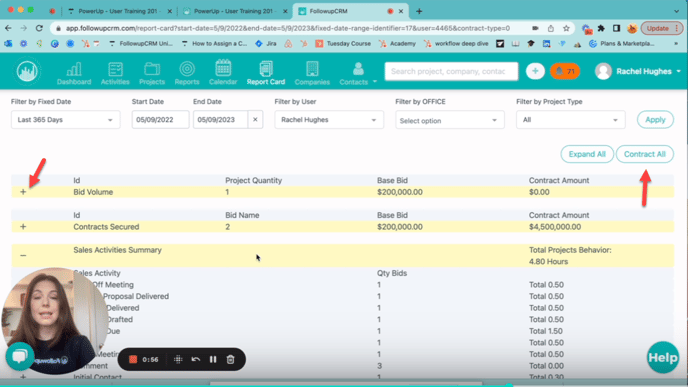Open Rachel Hughes account menu arrow

pyautogui.click(x=678, y=71)
